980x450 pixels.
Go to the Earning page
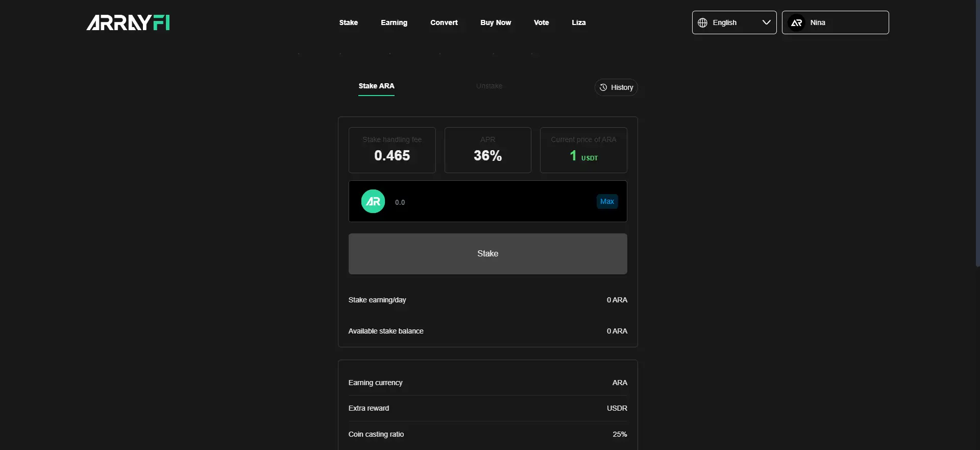[x=394, y=22]
